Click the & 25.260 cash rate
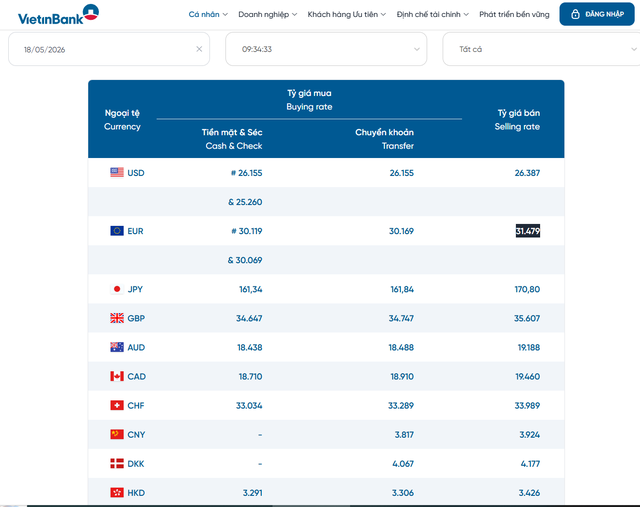Image resolution: width=640 pixels, height=507 pixels. tap(245, 202)
